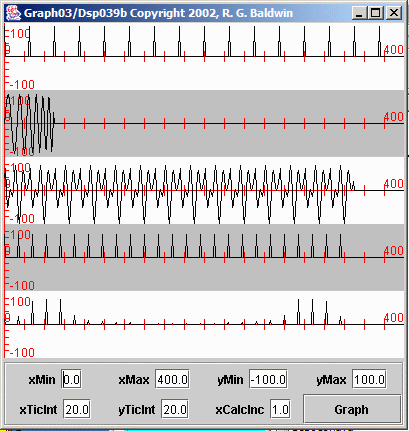The image size is (409, 431).
Task: Click the xTicInt text field
Action: (77, 409)
